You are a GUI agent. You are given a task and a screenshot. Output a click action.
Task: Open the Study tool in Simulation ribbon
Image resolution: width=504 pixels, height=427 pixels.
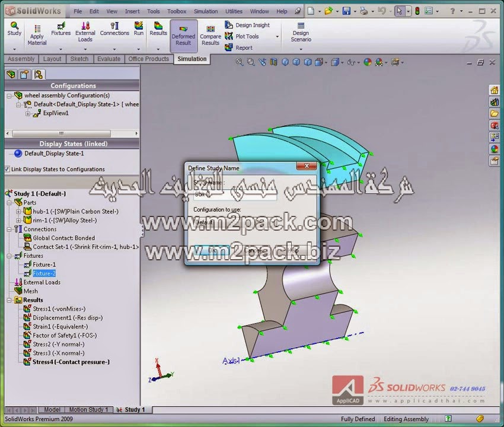14,29
